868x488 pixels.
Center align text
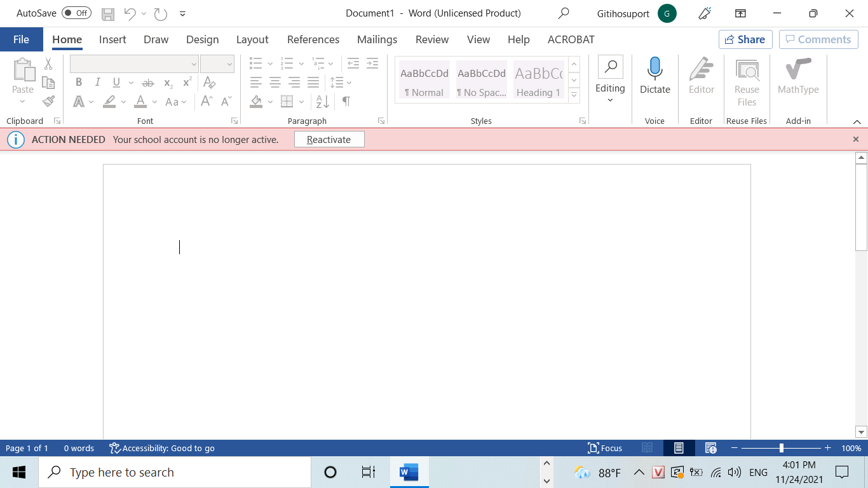(x=275, y=83)
